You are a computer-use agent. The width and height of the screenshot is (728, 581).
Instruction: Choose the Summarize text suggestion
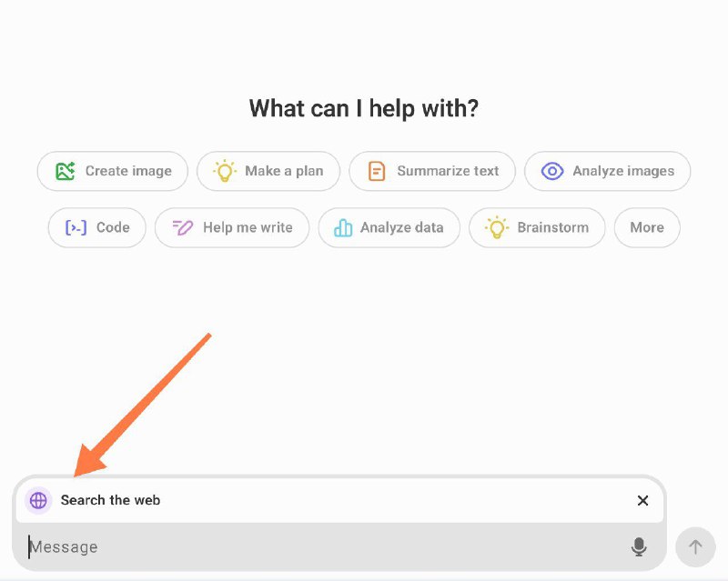point(431,171)
